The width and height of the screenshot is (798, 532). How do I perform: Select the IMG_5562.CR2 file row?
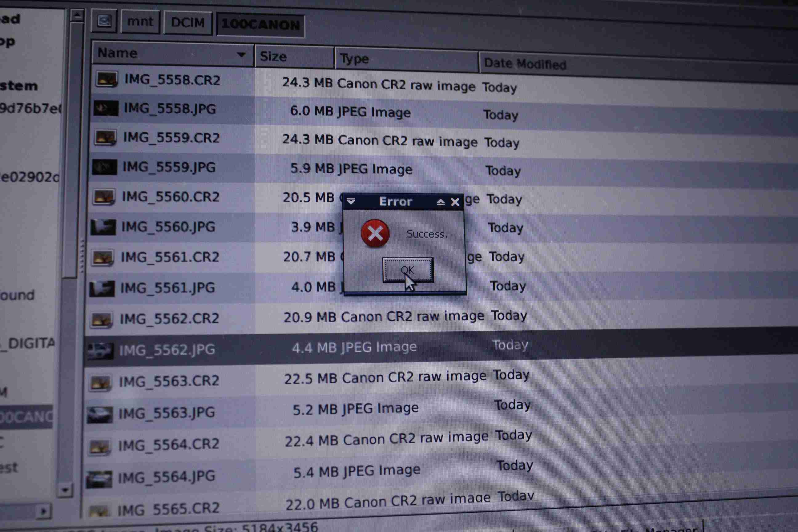441,318
